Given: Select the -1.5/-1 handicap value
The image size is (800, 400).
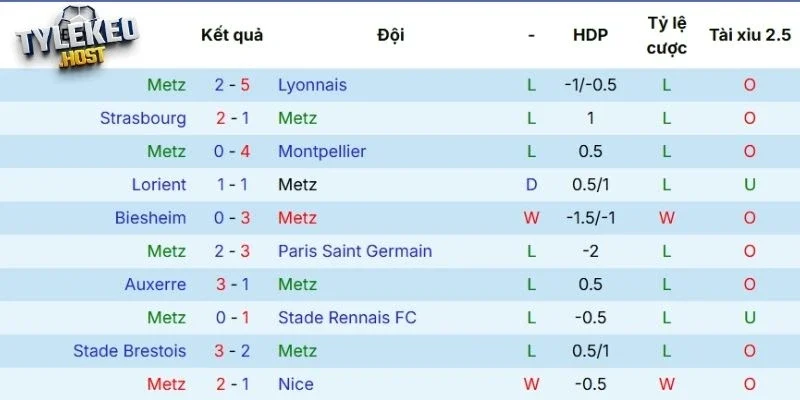Looking at the screenshot, I should pos(590,218).
